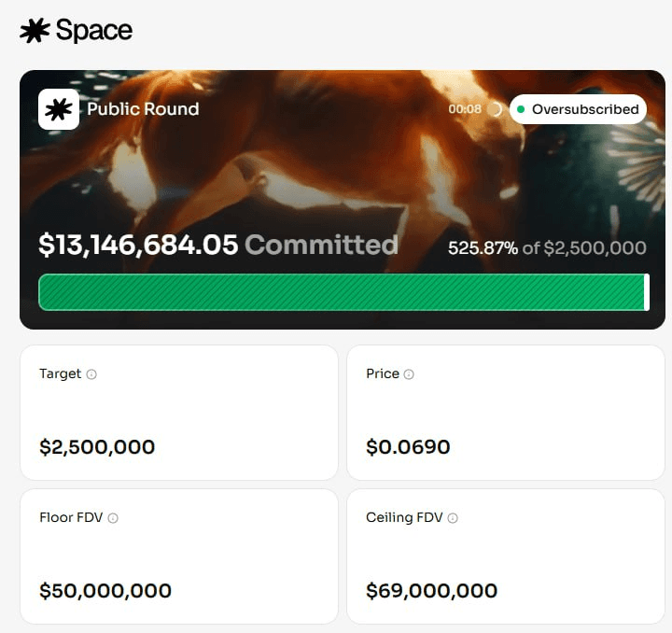Viewport: 672px width, 633px height.
Task: Open the Floor FDV info tooltip icon
Action: pos(113,518)
